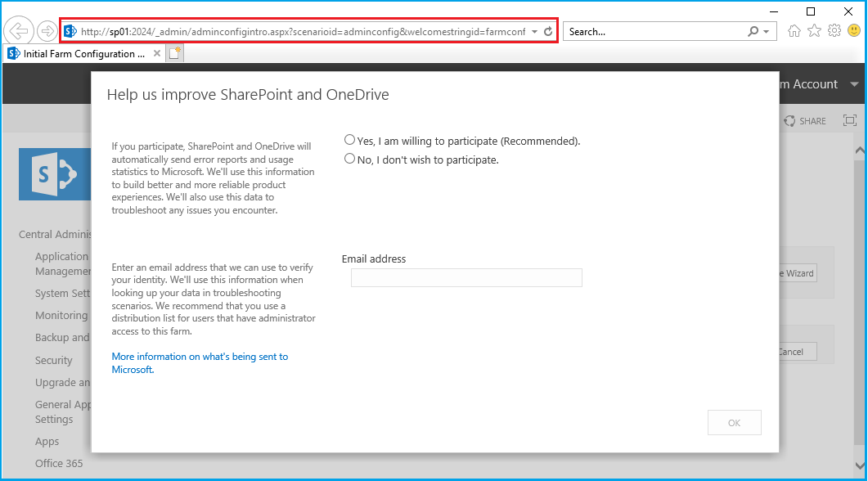
Task: Click the Email address input field
Action: (466, 278)
